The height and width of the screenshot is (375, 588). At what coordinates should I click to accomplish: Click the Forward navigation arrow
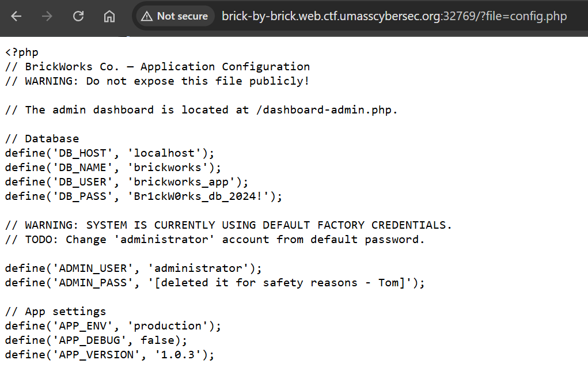[47, 17]
